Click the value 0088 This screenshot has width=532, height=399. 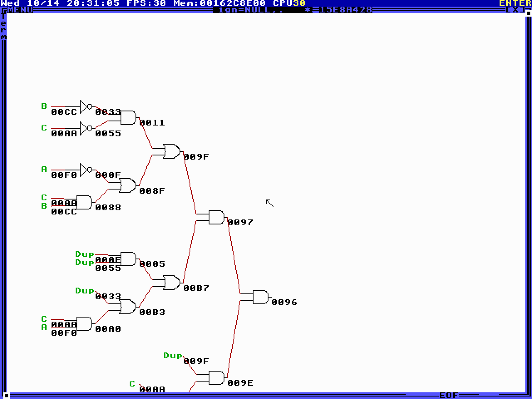(x=108, y=207)
